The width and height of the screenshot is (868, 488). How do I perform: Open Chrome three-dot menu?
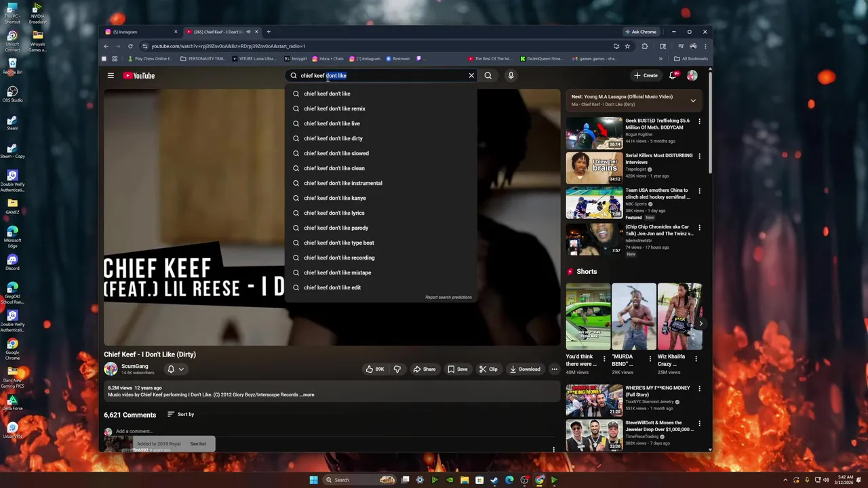coord(705,46)
